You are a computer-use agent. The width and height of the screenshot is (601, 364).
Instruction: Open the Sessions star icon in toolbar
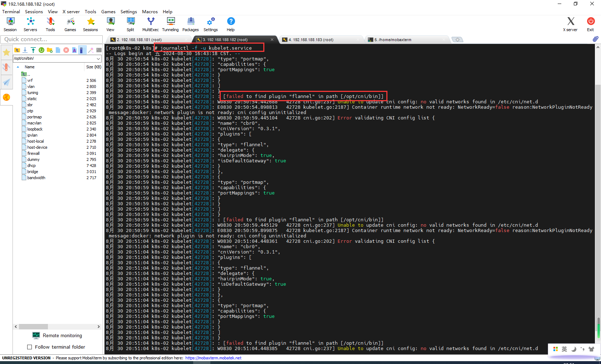tap(91, 24)
